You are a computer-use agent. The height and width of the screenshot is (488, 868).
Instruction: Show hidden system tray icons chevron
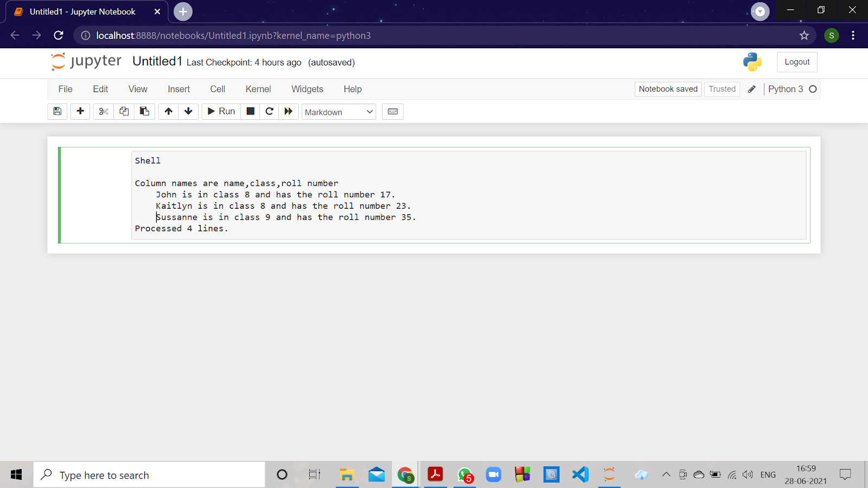tap(666, 475)
